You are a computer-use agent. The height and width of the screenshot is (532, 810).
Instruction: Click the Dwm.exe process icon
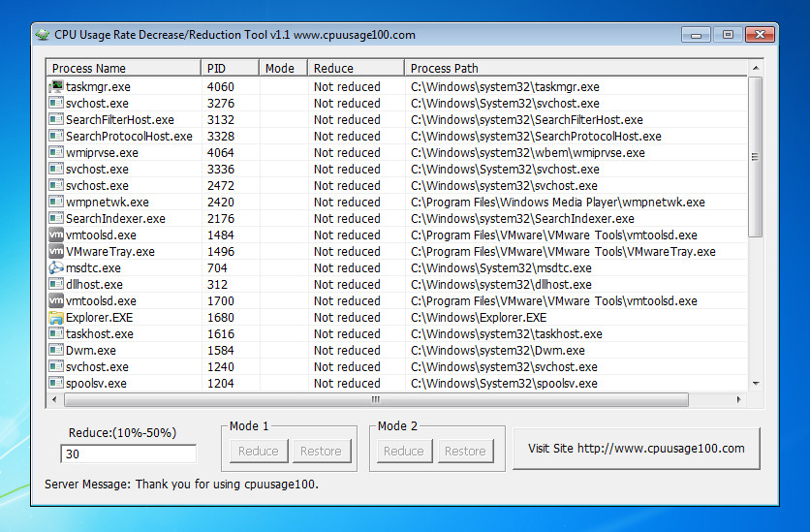pos(56,350)
